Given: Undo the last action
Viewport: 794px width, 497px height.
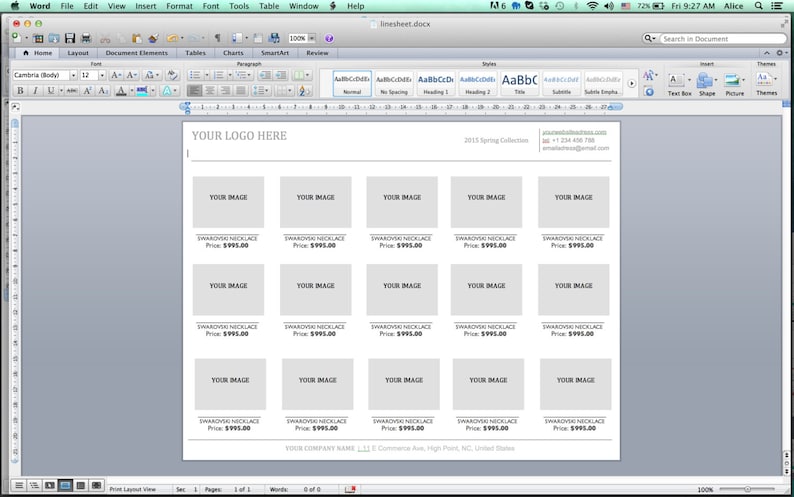Looking at the screenshot, I should pyautogui.click(x=172, y=38).
